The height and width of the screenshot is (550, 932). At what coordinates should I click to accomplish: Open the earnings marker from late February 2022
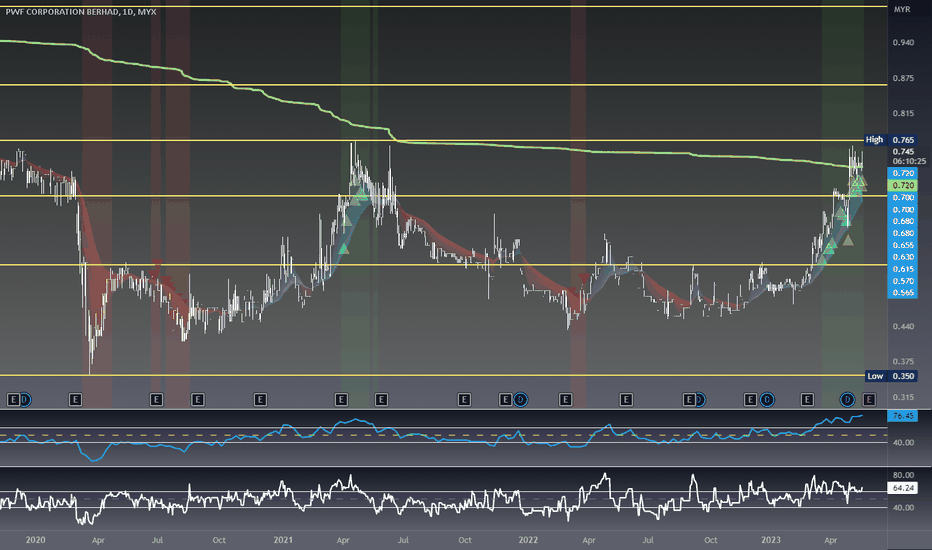(565, 400)
